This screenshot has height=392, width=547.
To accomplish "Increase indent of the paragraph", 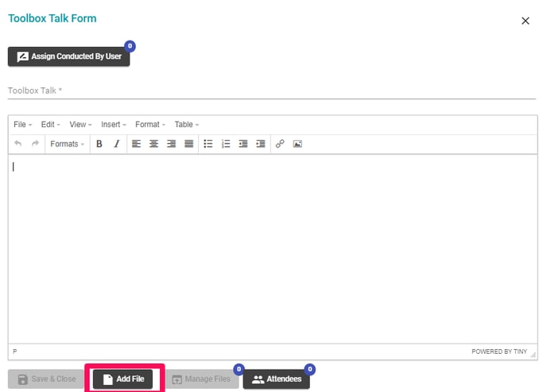I will pyautogui.click(x=261, y=144).
